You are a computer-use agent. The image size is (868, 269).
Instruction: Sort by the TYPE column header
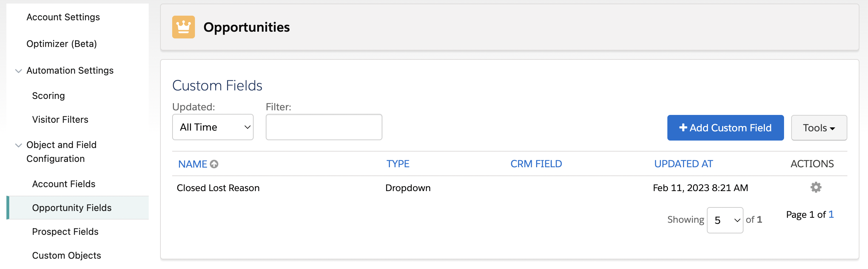(x=398, y=164)
